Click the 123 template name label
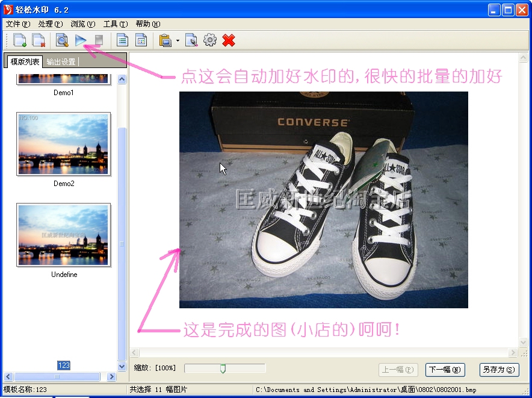The image size is (532, 398). pyautogui.click(x=64, y=365)
